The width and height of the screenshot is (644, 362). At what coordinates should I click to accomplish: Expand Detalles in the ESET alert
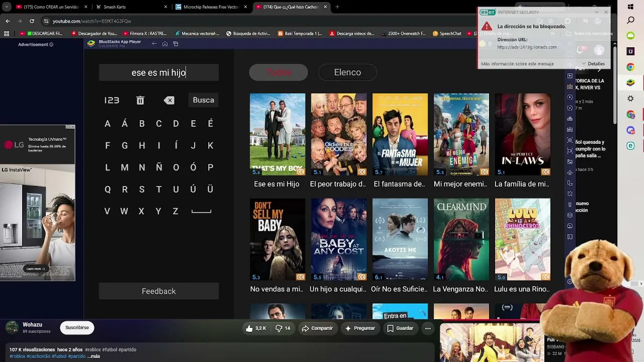point(593,64)
